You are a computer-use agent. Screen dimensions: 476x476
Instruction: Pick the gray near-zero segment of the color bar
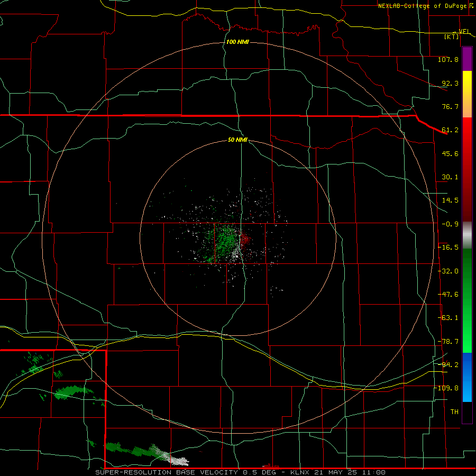pos(467,235)
